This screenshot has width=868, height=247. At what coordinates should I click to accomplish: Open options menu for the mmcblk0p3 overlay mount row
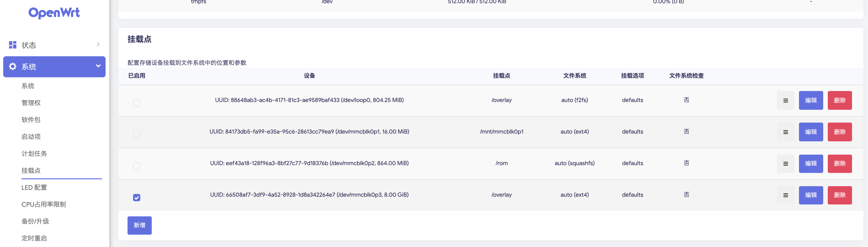pyautogui.click(x=785, y=195)
